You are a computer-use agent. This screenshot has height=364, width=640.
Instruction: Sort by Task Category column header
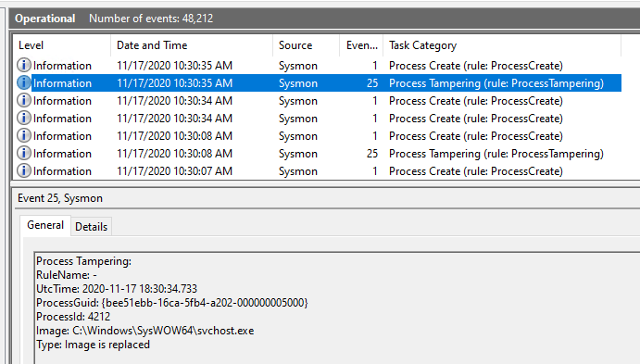click(x=502, y=45)
